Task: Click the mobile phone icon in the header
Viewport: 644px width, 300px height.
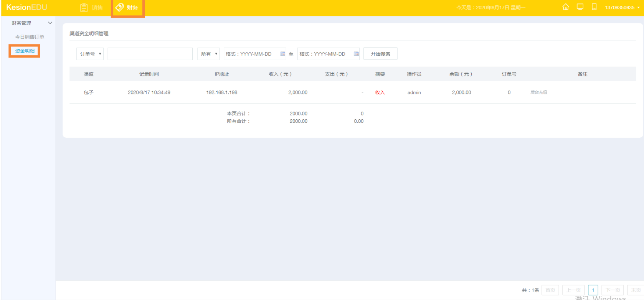Action: pyautogui.click(x=594, y=7)
